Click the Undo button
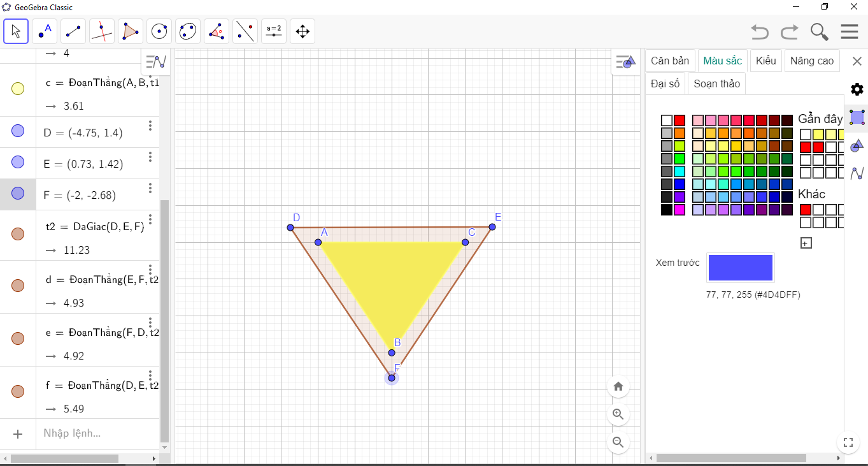This screenshot has width=868, height=466. (759, 32)
